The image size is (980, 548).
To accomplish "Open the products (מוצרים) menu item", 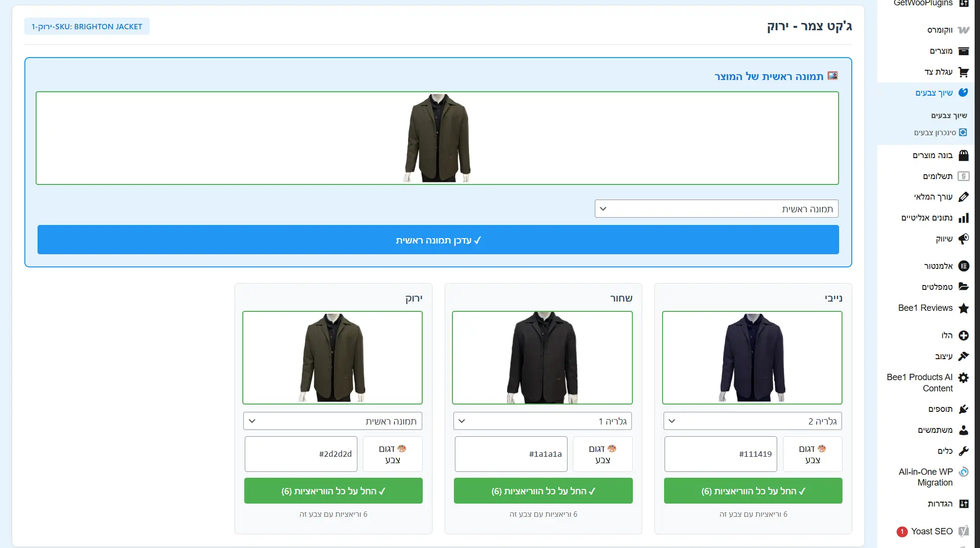I will pyautogui.click(x=941, y=51).
